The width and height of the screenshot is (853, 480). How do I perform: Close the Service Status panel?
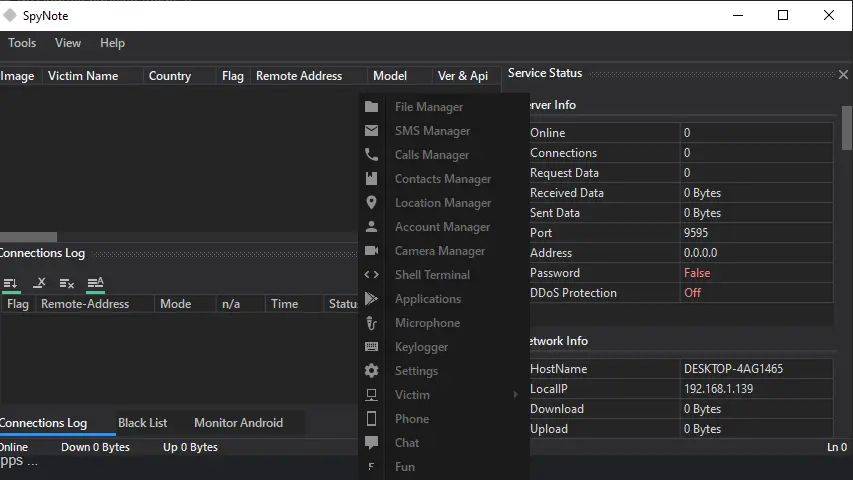843,74
